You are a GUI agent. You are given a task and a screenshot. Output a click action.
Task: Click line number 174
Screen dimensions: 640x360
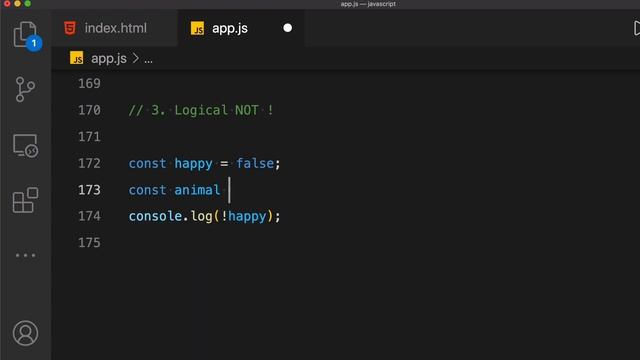pos(89,216)
